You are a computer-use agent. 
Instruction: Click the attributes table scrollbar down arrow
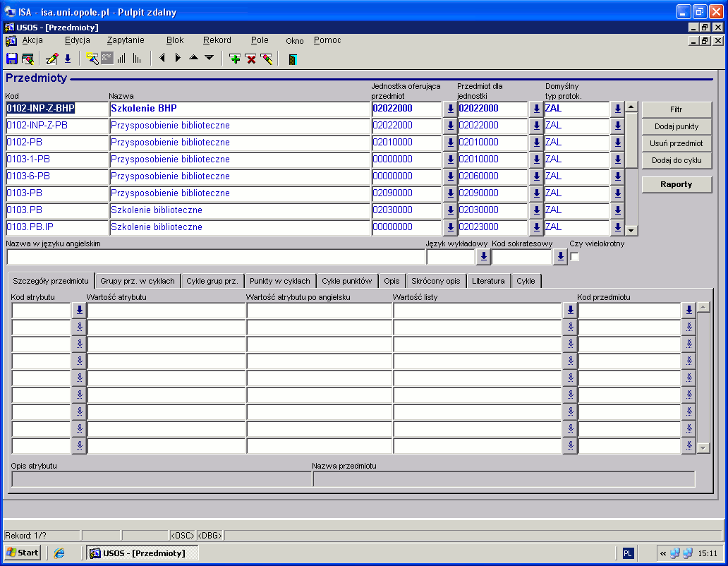[703, 448]
